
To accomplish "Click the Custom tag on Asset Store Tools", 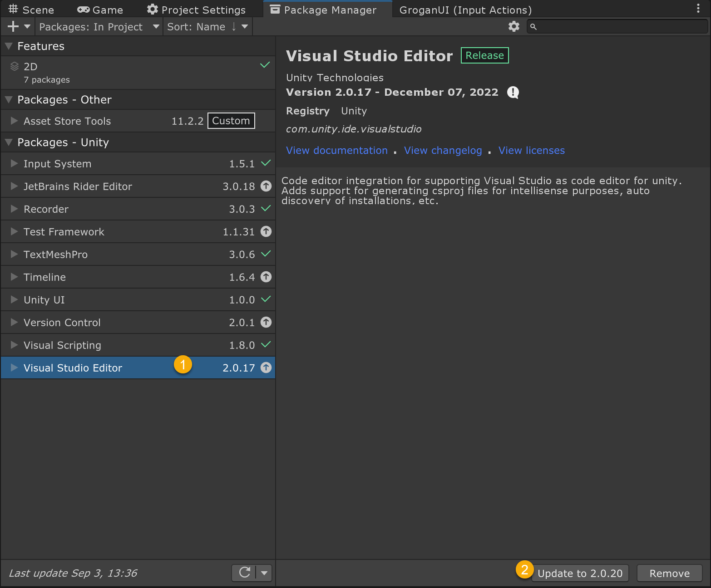I will click(x=231, y=121).
